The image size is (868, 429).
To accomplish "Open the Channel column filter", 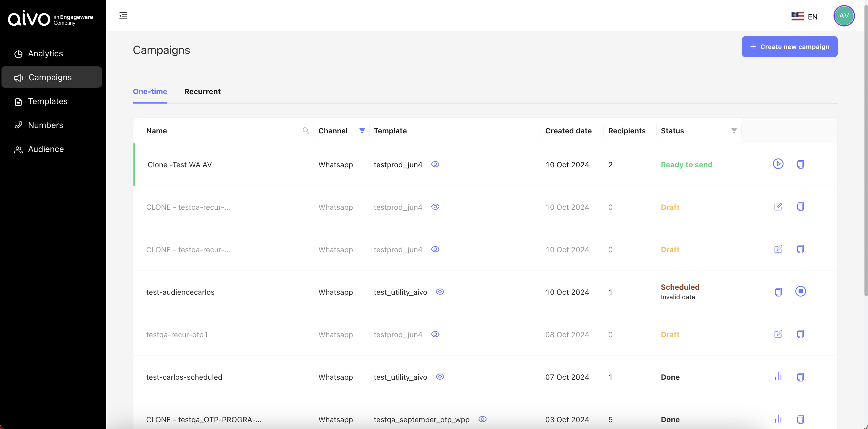I will click(362, 131).
